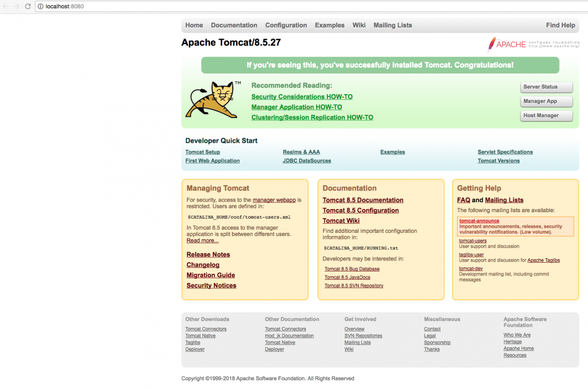Open the Security Considerations HOW-TO link
588x389 pixels.
[302, 96]
